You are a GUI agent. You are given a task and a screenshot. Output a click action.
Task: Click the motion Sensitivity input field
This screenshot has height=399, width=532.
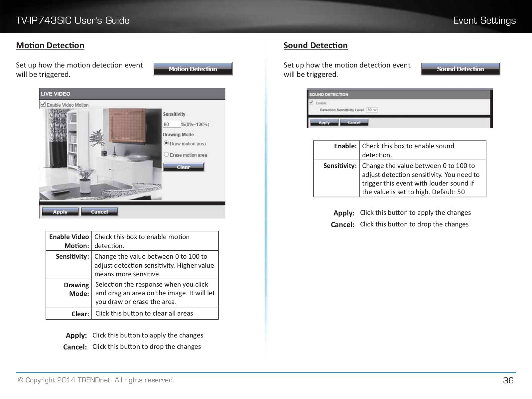click(x=172, y=124)
